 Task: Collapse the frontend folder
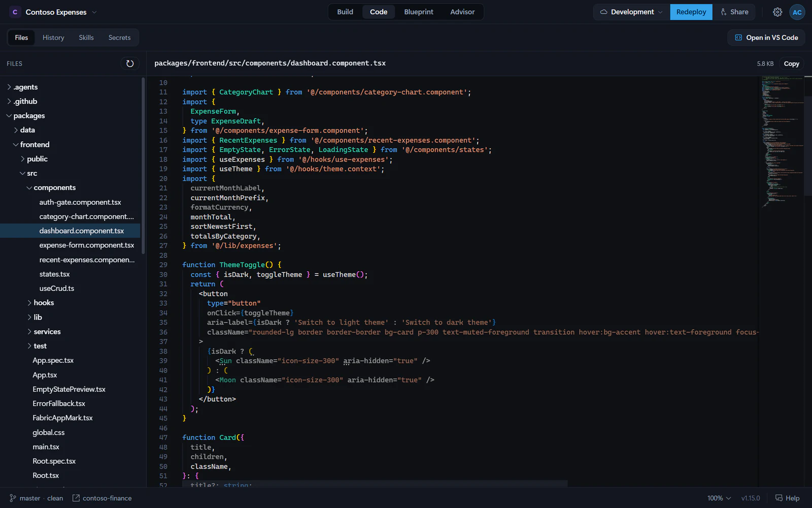[x=16, y=145]
